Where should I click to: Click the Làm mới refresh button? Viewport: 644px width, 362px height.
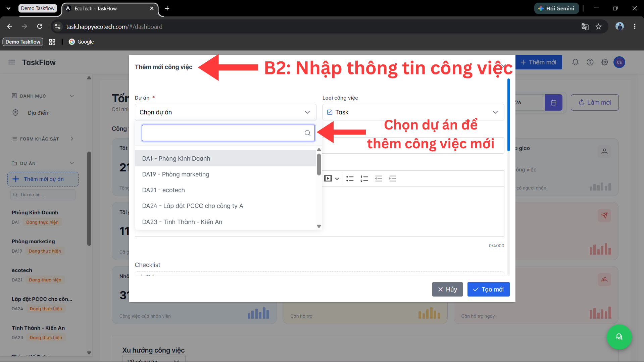coord(595,103)
